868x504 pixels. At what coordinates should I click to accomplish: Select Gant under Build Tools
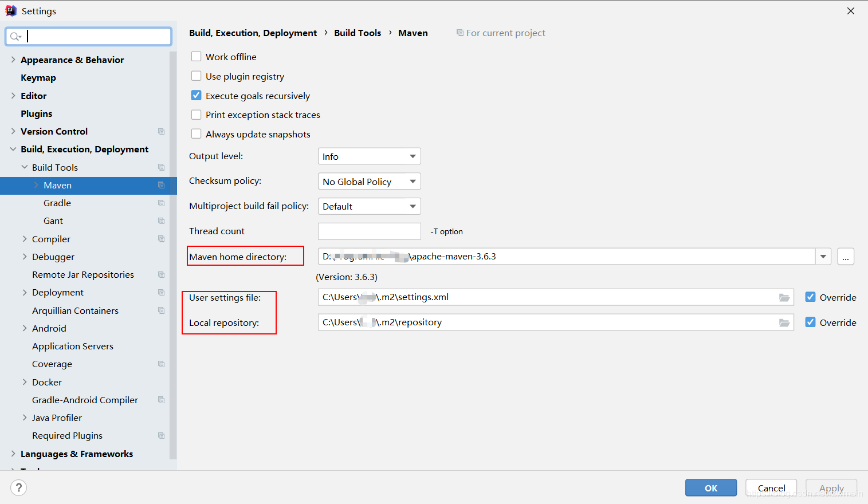[x=53, y=221]
